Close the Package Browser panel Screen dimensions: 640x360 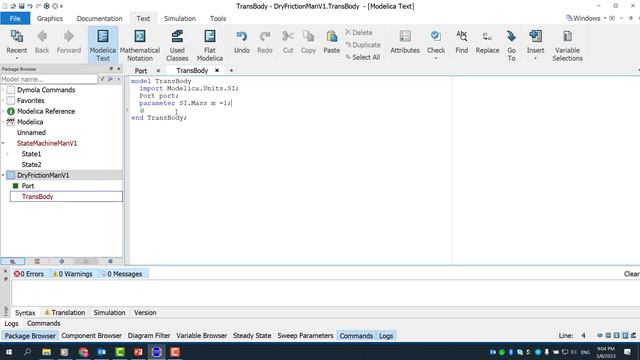[119, 69]
